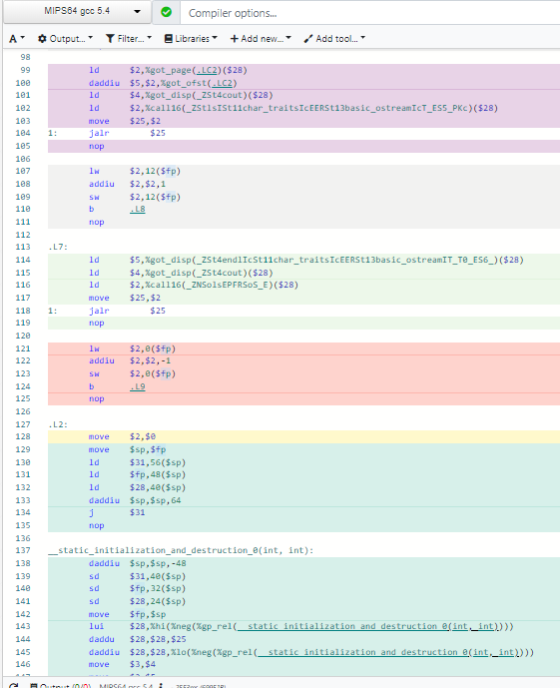
Task: Open the Add new pane dropdown
Action: pyautogui.click(x=261, y=39)
